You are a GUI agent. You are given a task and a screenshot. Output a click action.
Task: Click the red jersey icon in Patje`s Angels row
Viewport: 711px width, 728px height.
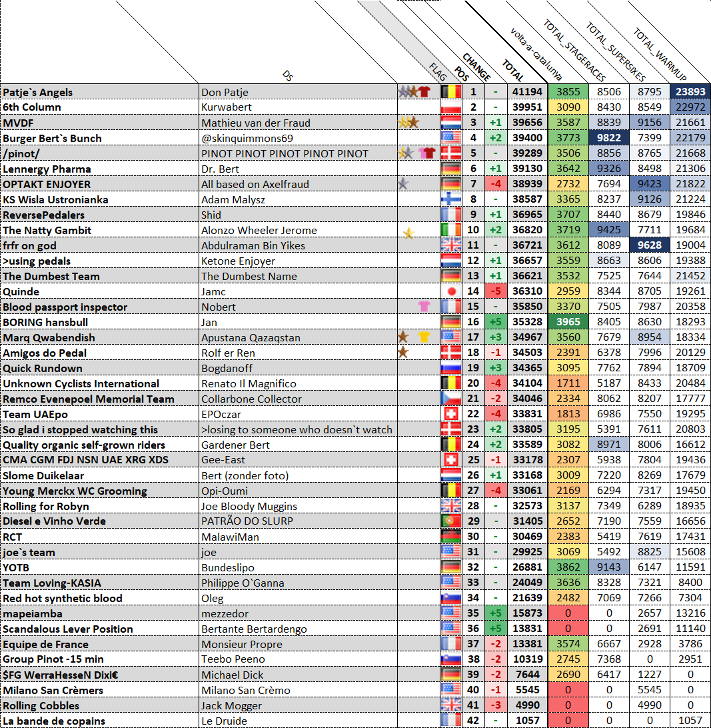[x=424, y=92]
